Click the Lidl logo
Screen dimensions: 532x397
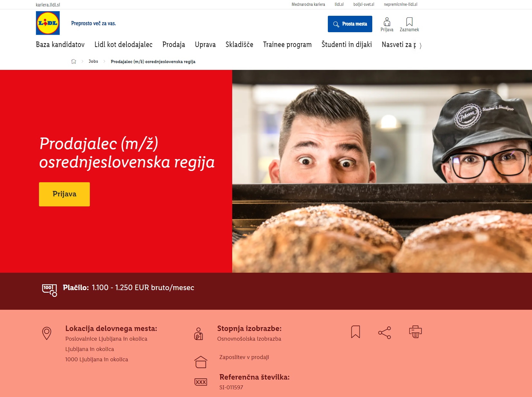click(47, 23)
